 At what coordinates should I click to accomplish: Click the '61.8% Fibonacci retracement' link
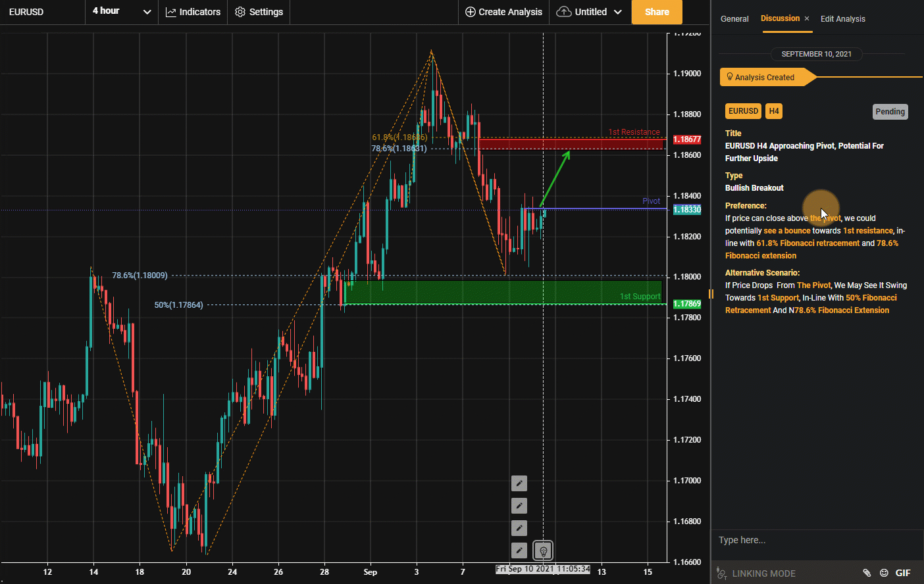(808, 243)
